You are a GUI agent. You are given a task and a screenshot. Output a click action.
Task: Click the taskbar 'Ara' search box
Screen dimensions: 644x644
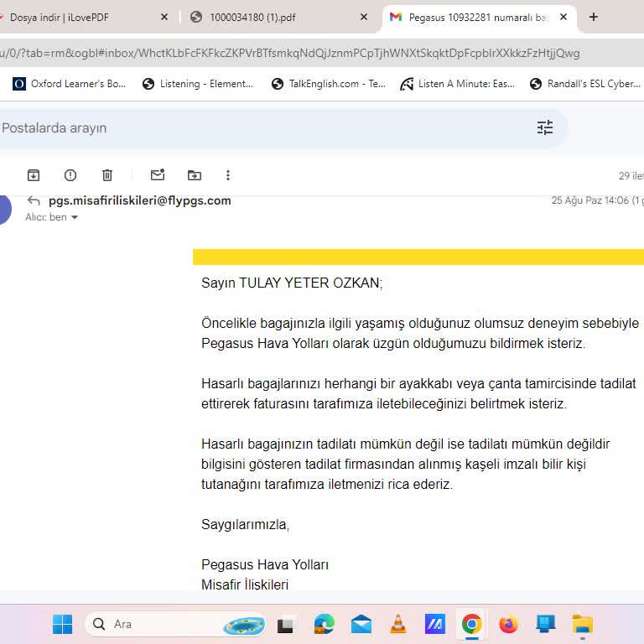174,624
